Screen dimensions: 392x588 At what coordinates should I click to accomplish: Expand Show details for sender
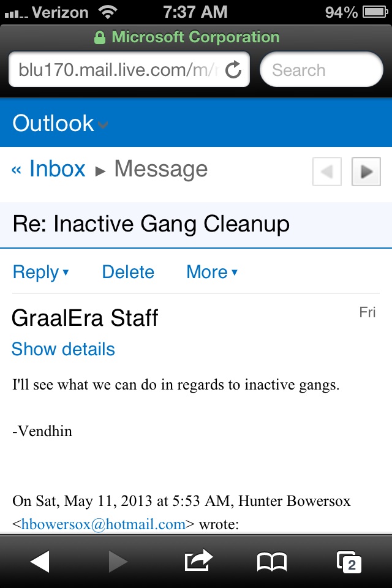(63, 349)
